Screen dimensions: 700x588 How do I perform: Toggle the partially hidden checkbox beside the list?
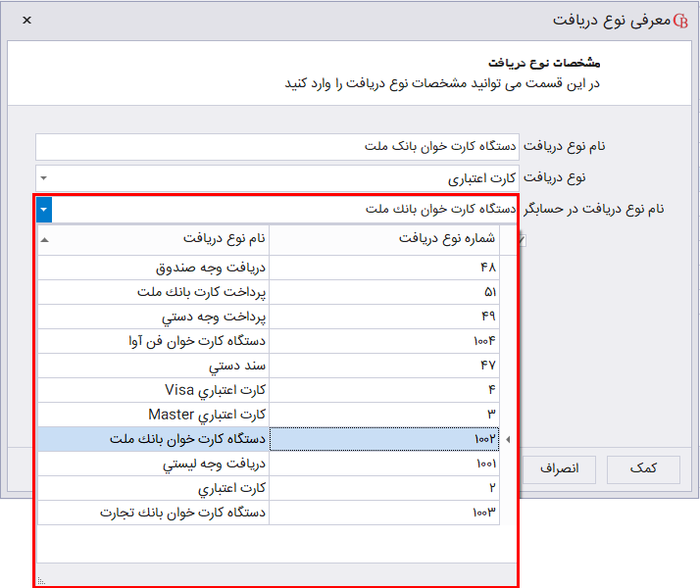tap(522, 240)
